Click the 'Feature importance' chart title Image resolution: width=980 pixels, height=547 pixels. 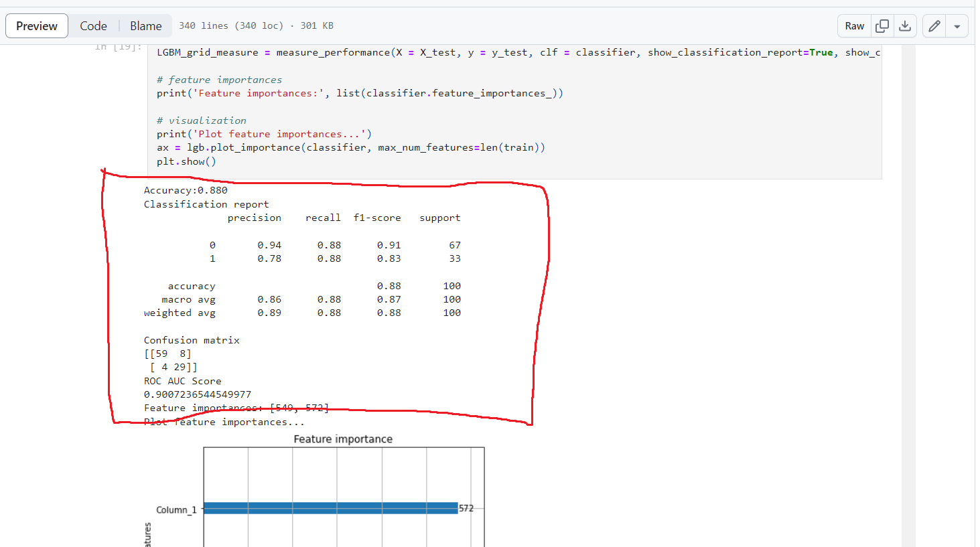pos(343,439)
